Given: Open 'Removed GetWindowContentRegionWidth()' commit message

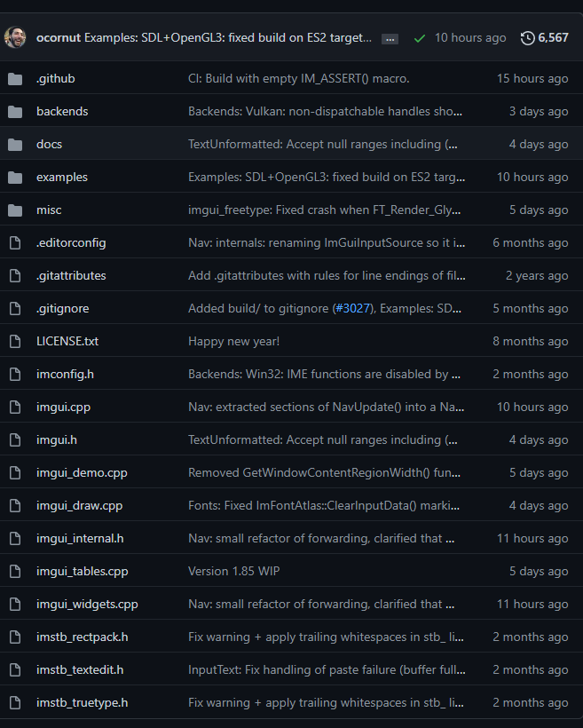Looking at the screenshot, I should point(324,472).
